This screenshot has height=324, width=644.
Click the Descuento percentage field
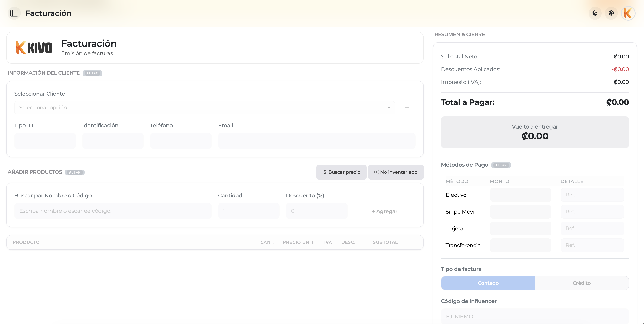pos(316,211)
